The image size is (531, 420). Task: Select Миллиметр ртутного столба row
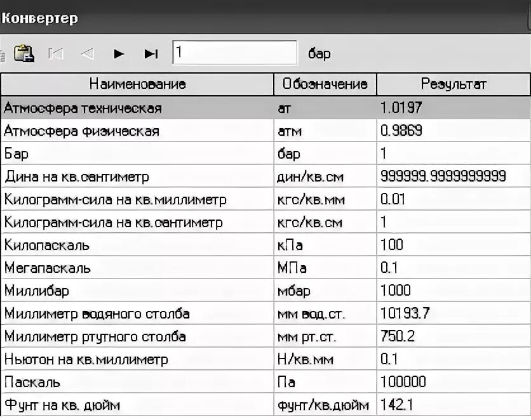coord(265,336)
